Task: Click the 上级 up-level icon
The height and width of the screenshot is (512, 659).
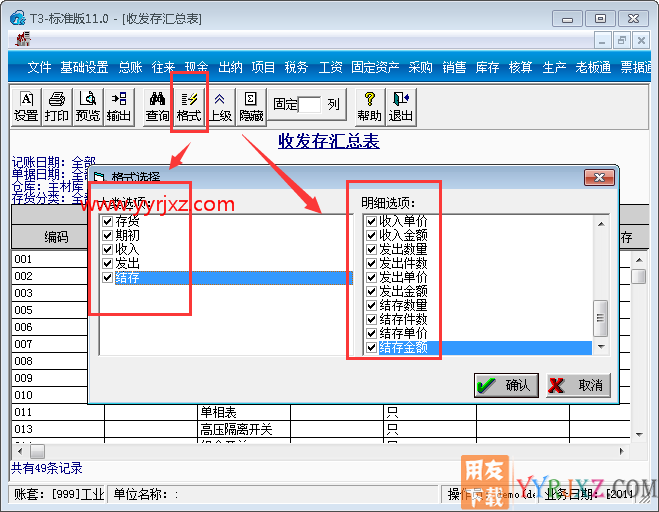Action: pos(220,107)
